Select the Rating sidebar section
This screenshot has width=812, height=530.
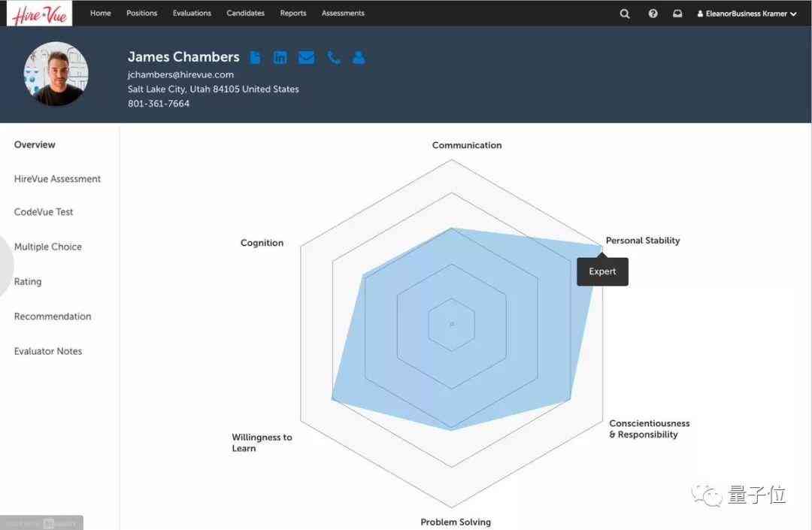pos(28,282)
